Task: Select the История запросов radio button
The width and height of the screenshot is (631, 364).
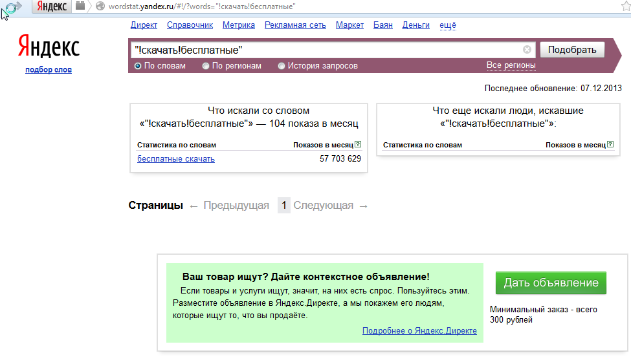Action: (282, 66)
